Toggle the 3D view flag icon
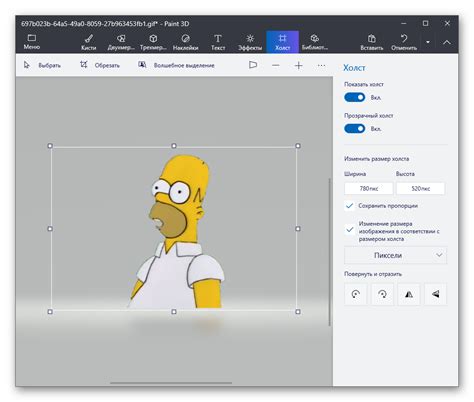This screenshot has height=402, width=474. 253,65
